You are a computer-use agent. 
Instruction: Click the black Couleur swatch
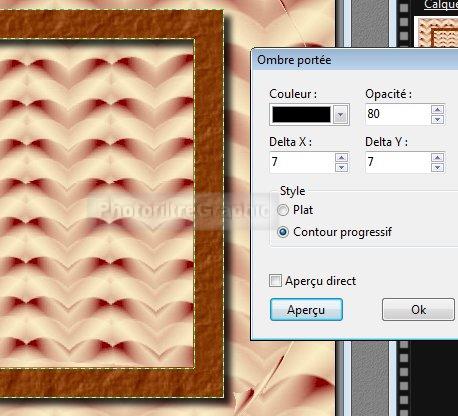[301, 115]
